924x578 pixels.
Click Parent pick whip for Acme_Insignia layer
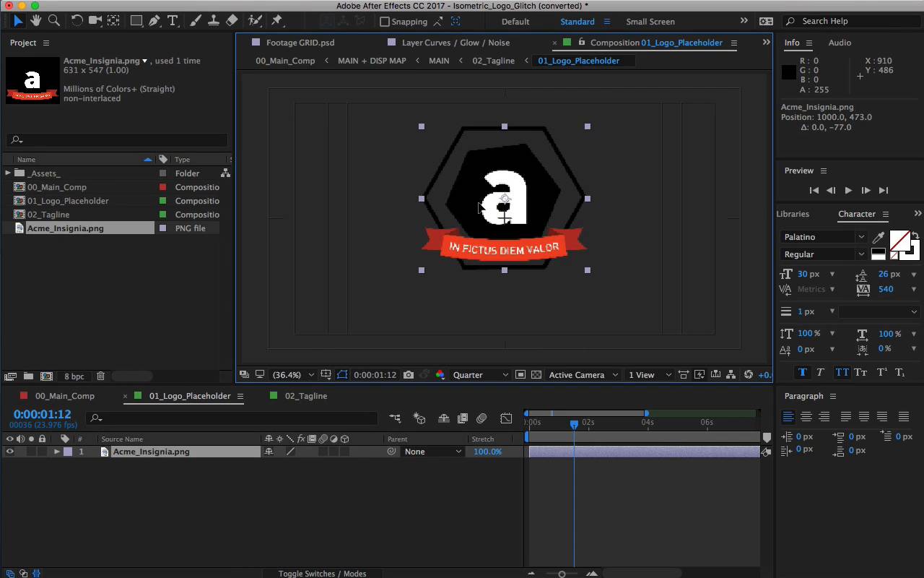point(392,452)
